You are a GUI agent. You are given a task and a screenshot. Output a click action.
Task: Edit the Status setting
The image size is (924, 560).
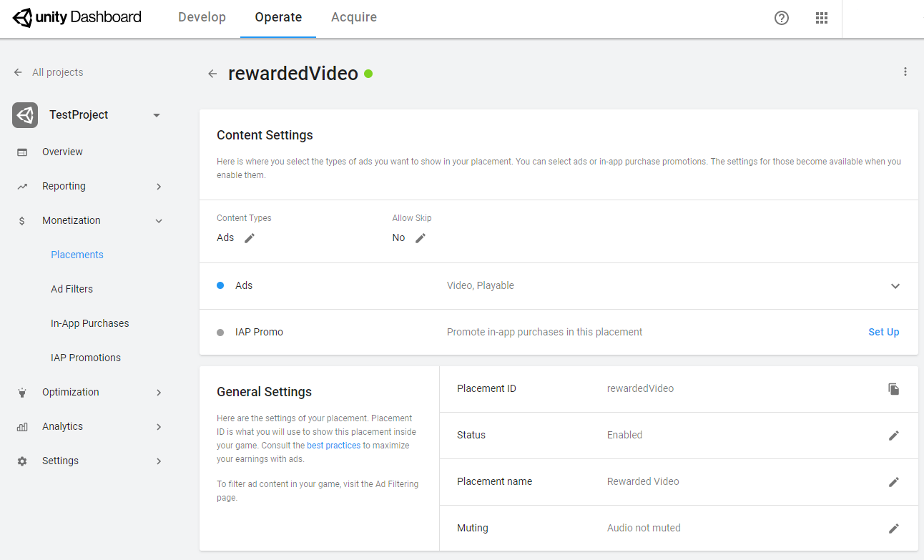tap(894, 436)
